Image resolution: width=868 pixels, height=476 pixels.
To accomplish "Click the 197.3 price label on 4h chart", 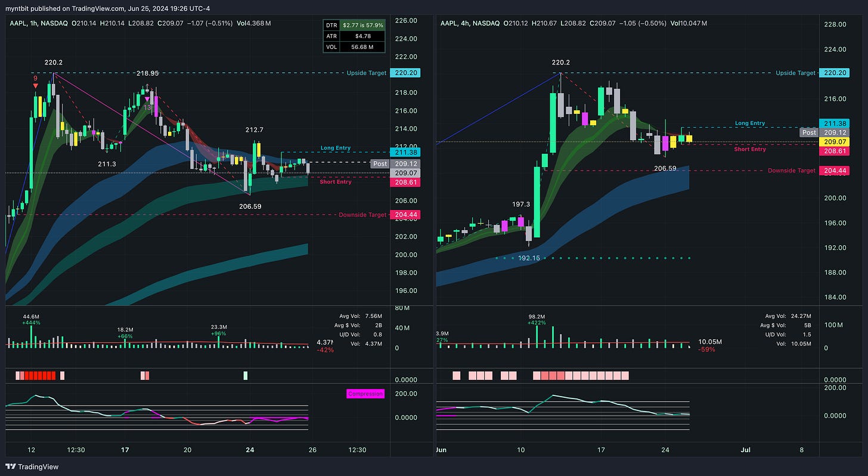I will click(x=521, y=204).
